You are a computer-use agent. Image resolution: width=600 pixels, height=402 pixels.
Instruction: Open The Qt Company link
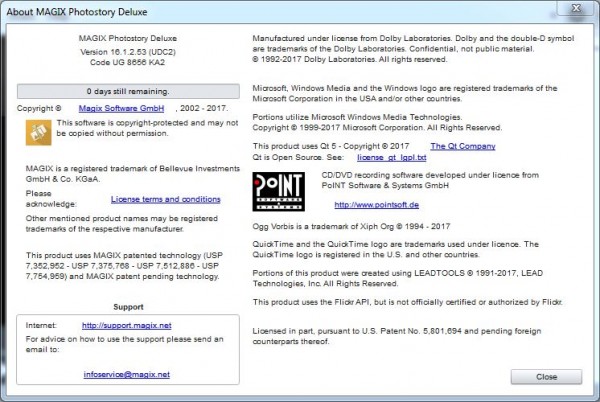click(463, 146)
